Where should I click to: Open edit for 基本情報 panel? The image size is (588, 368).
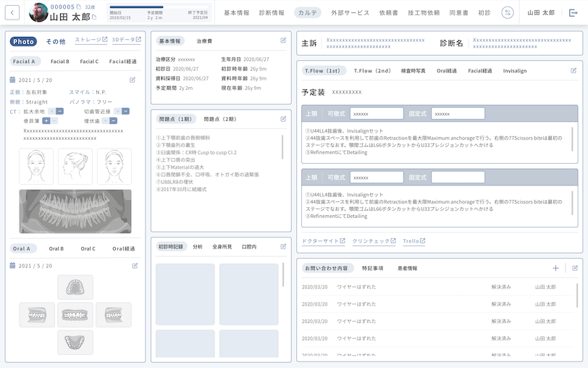pyautogui.click(x=283, y=41)
